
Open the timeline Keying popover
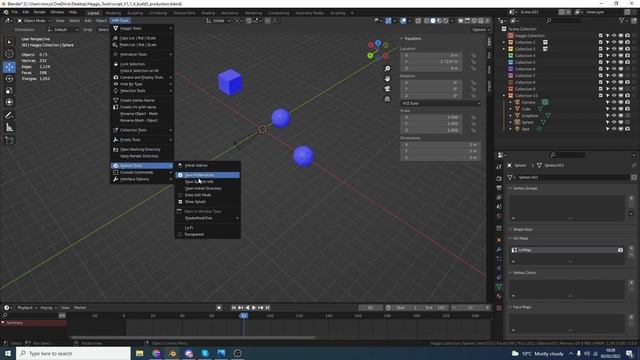[48, 308]
